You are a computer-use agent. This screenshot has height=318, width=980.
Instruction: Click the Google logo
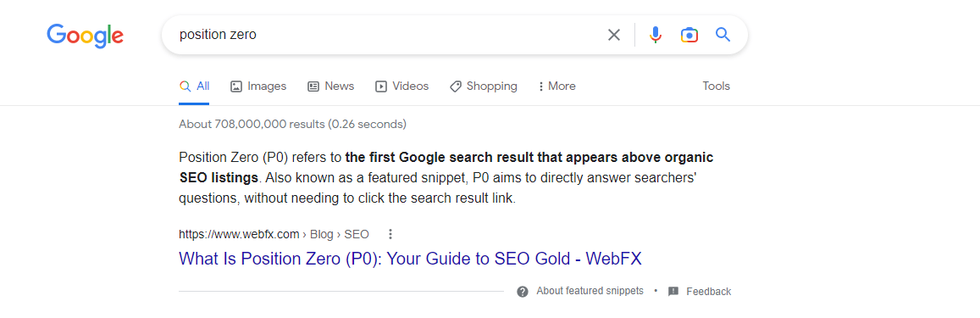point(85,36)
